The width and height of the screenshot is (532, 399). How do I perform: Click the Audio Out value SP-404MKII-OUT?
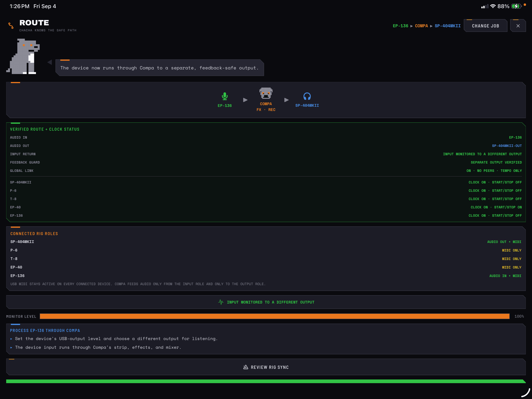[x=507, y=146]
